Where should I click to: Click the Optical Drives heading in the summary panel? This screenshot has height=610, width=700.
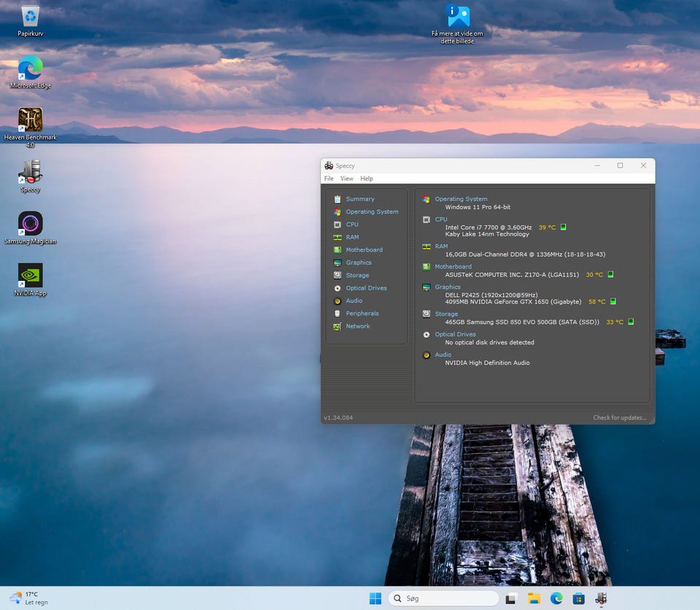(x=455, y=334)
